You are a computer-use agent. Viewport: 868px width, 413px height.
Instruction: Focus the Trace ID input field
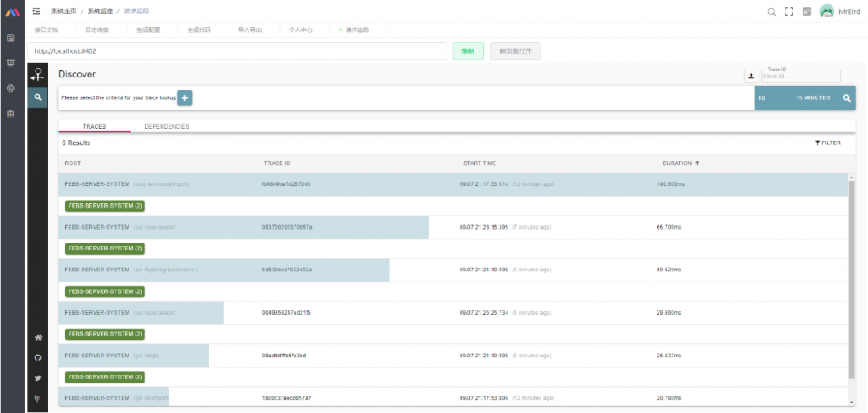[x=801, y=77]
